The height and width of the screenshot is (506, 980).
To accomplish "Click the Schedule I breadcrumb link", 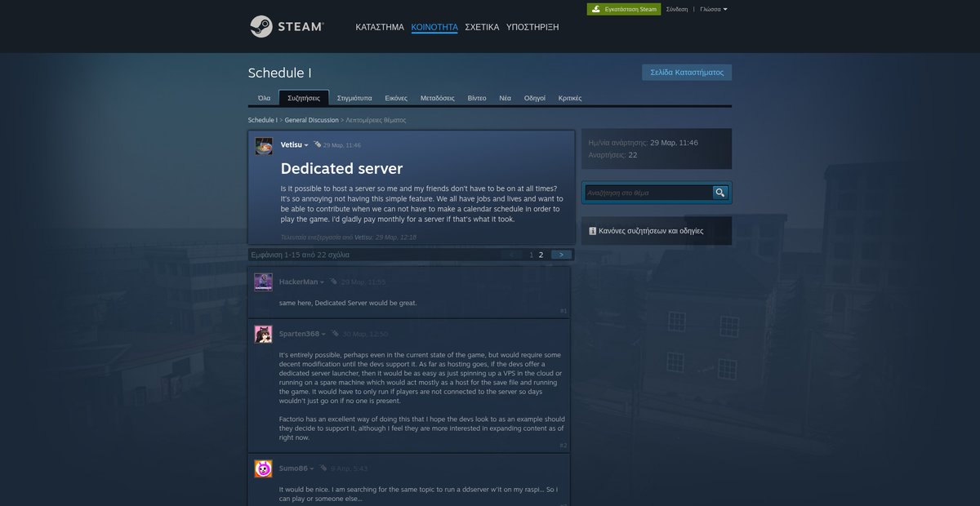I will coord(262,120).
